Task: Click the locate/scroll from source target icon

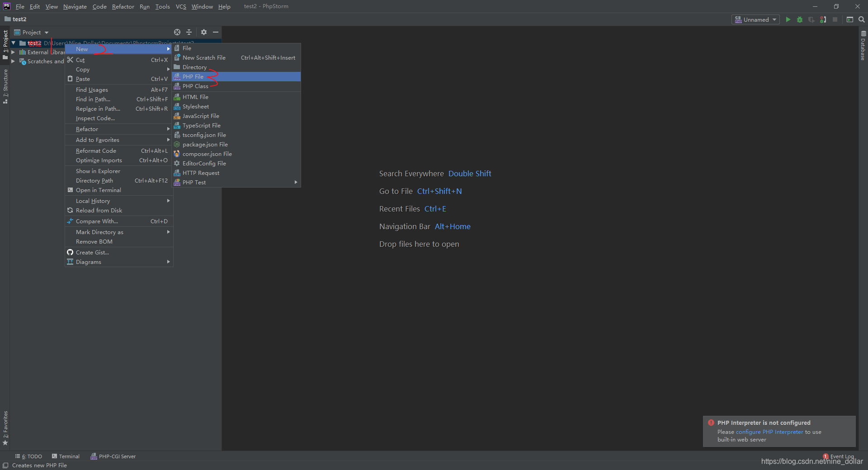Action: [177, 32]
